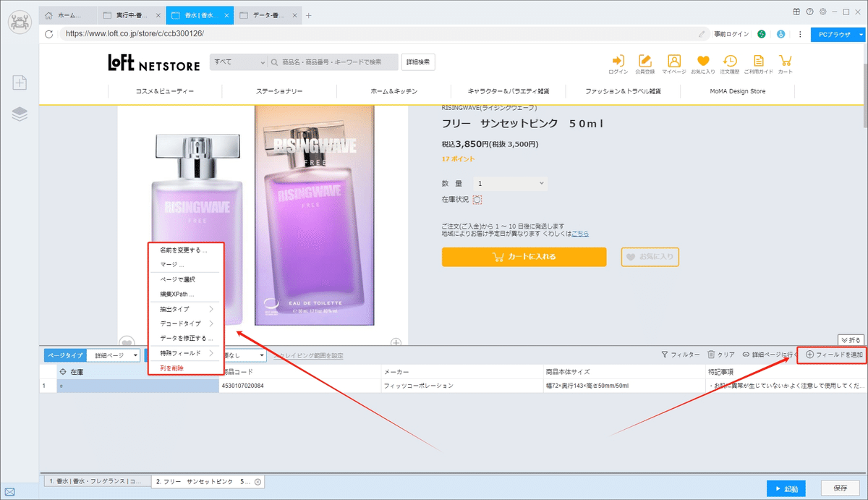The height and width of the screenshot is (500, 868).
Task: Select the 在庫 column header
Action: (x=137, y=371)
